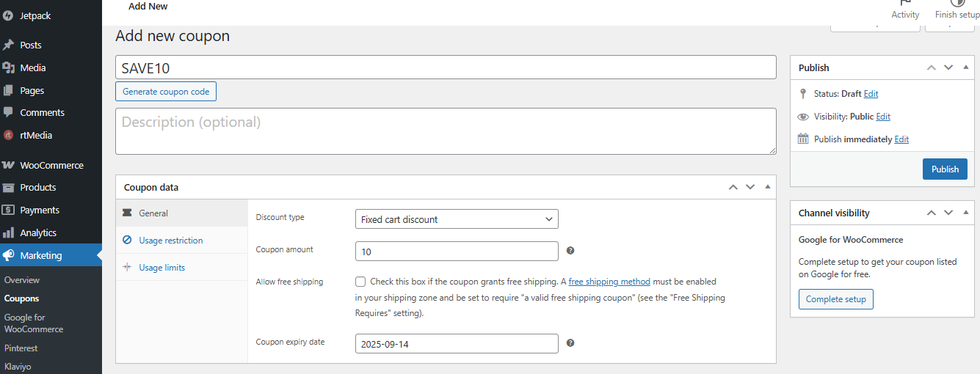Viewport: 980px width, 374px height.
Task: Move Publish panel up
Action: click(931, 67)
